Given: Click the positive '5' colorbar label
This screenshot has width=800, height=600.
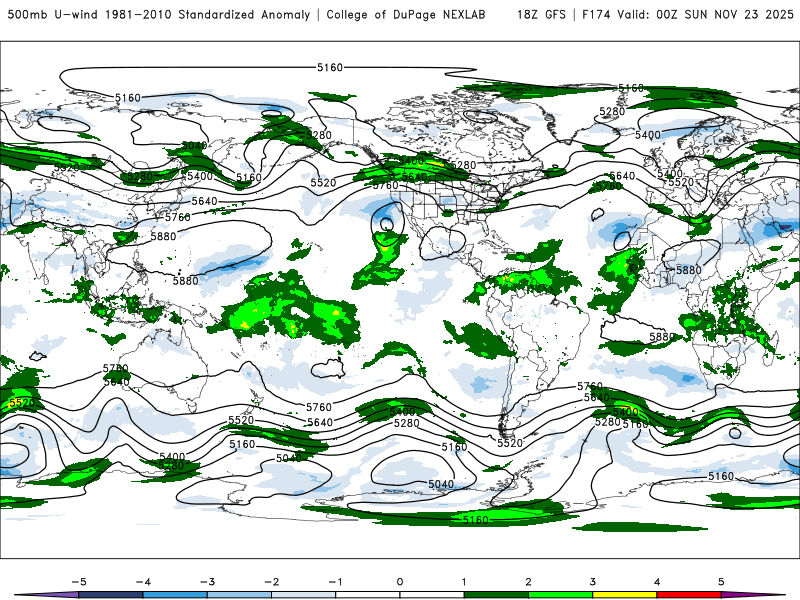Looking at the screenshot, I should pyautogui.click(x=721, y=582).
